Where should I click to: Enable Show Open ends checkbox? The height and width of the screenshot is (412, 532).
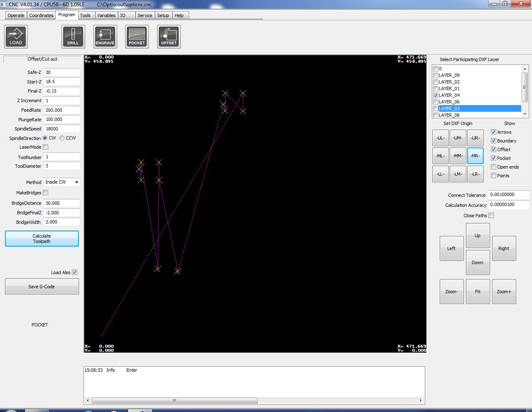click(x=494, y=167)
